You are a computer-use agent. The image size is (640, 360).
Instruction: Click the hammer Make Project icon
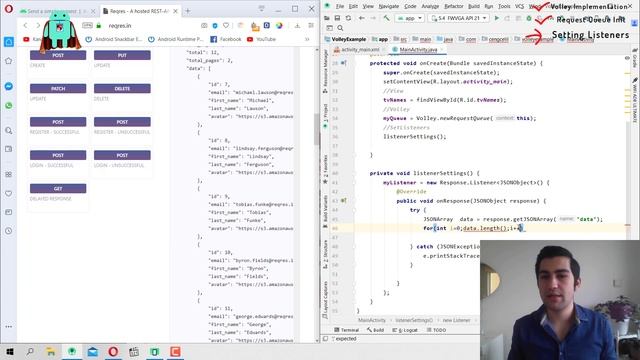386,18
